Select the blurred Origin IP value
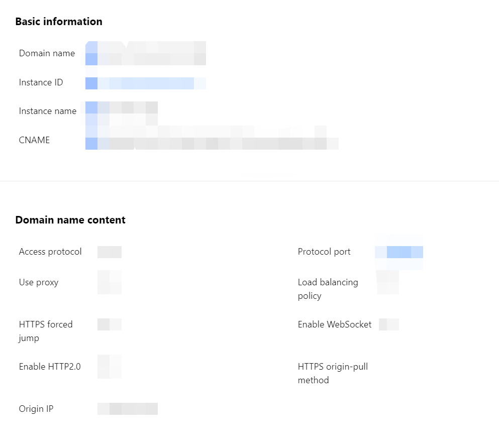 128,409
